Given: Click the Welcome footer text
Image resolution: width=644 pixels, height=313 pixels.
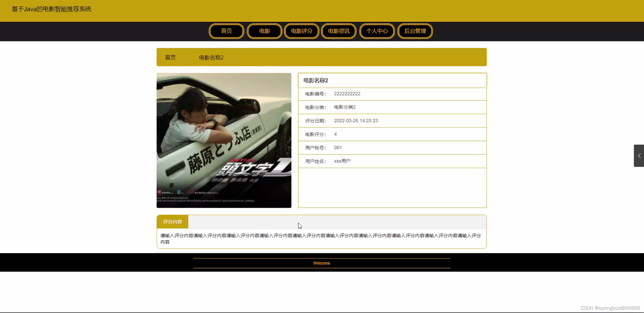Looking at the screenshot, I should (322, 263).
